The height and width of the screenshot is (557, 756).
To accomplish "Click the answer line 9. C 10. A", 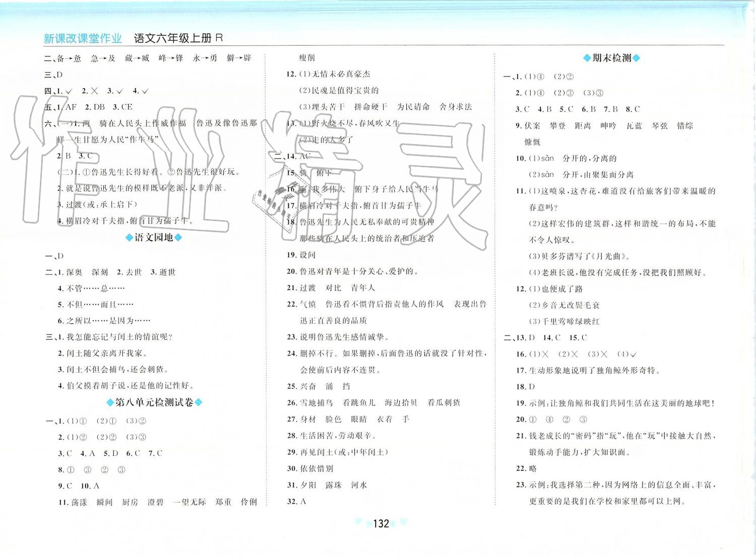I will point(79,486).
